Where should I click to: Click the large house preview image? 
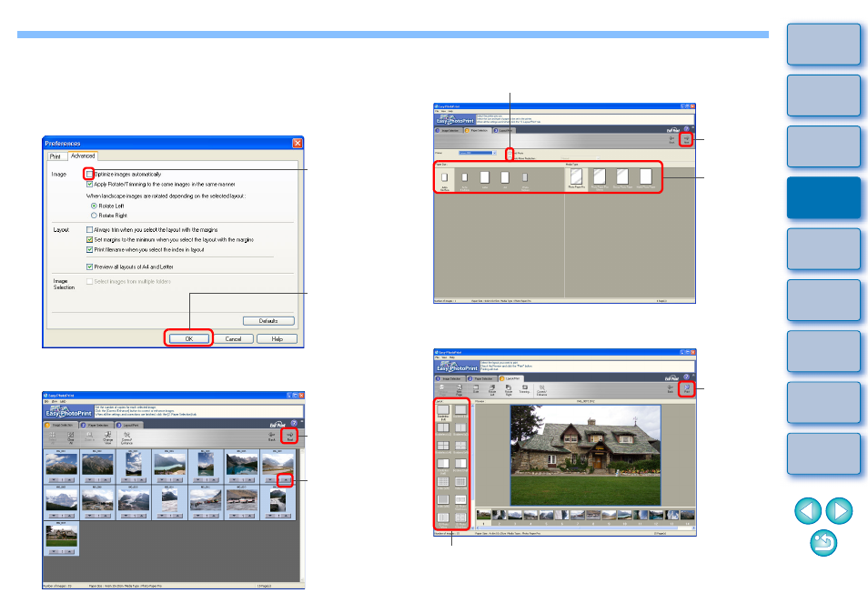(x=585, y=455)
